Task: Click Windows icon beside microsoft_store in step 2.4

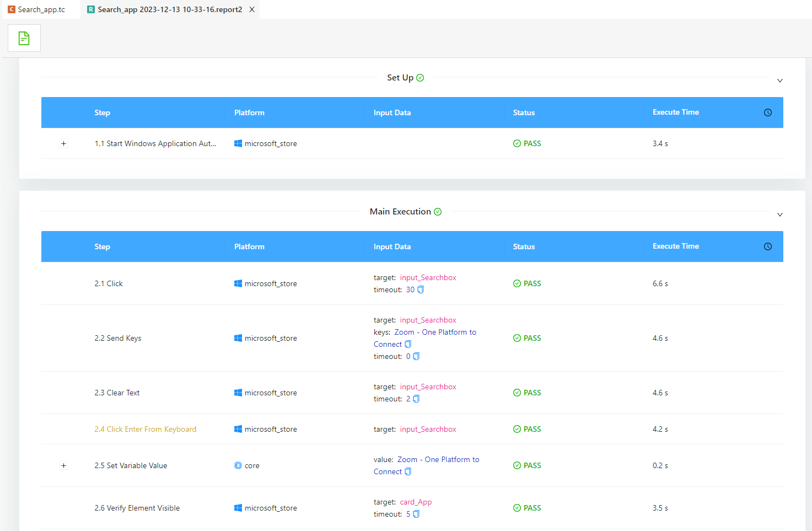Action: click(x=238, y=429)
